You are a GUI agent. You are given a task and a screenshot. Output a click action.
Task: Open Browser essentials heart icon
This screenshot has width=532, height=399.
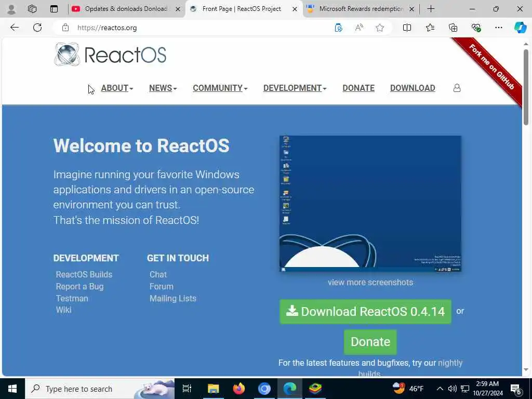[x=476, y=28]
